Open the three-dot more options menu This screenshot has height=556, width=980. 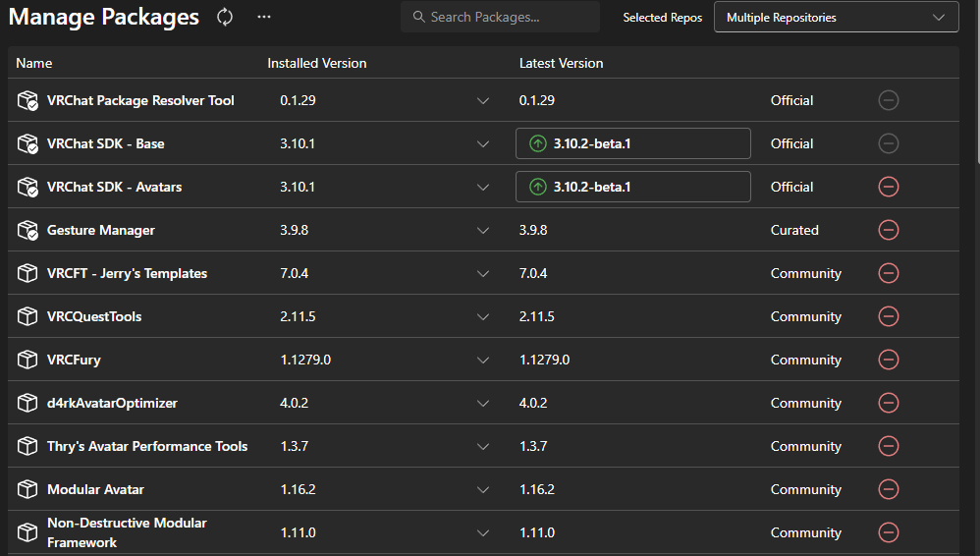264,17
